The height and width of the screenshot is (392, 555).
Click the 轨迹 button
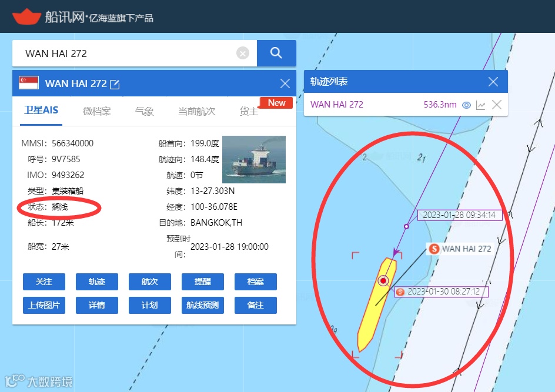96,282
